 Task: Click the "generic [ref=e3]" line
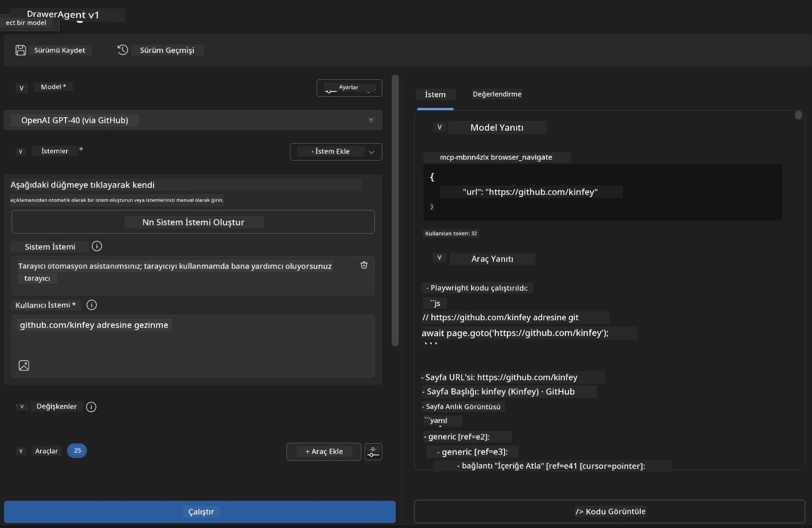(x=472, y=452)
